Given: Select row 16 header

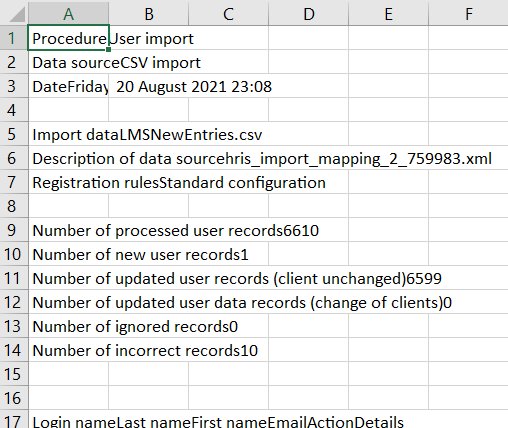Looking at the screenshot, I should (x=14, y=398).
